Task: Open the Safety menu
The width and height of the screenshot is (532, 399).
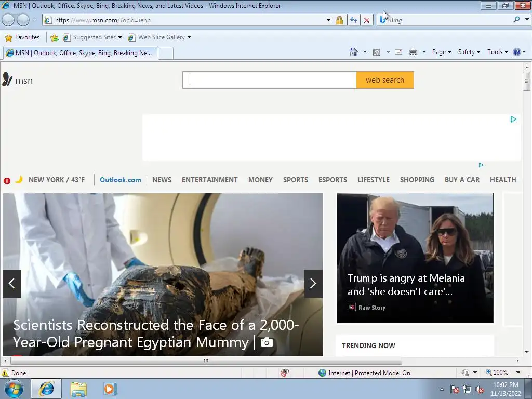Action: pos(469,52)
